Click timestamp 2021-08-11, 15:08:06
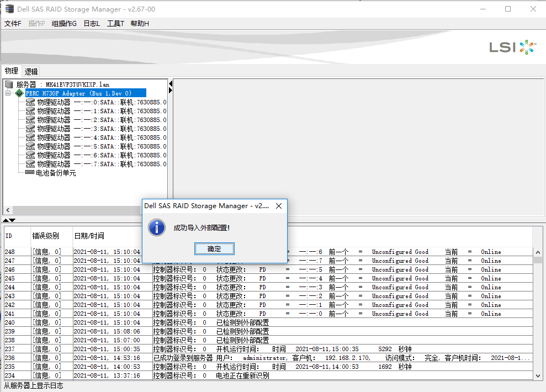The width and height of the screenshot is (546, 392). click(107, 331)
